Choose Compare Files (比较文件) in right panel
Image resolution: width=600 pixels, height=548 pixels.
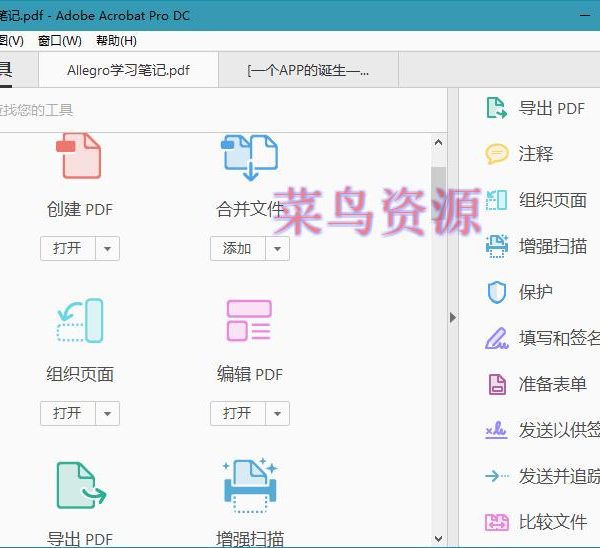tap(552, 522)
